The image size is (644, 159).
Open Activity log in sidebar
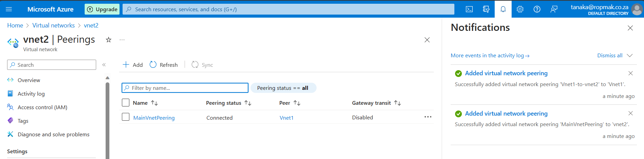31,94
